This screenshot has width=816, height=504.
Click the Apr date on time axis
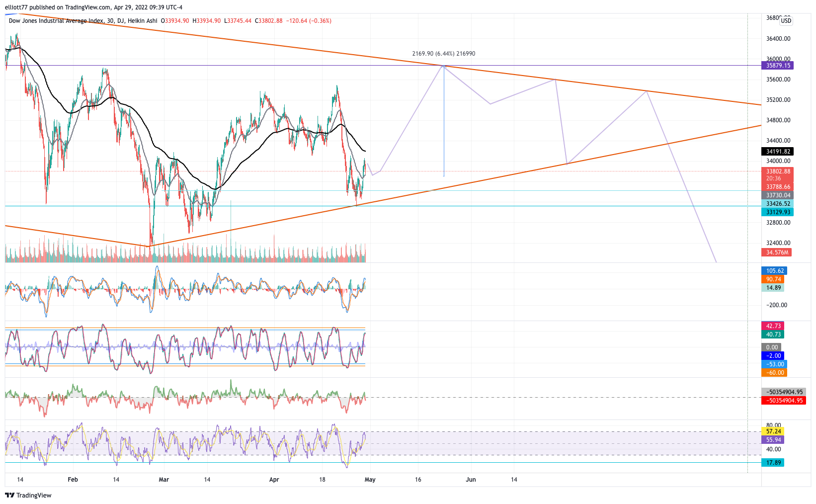click(274, 480)
